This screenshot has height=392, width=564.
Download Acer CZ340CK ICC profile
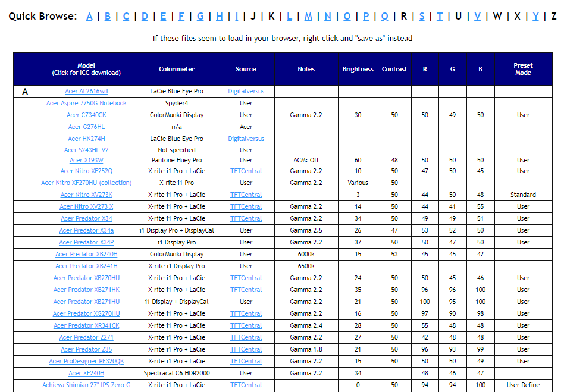coord(86,115)
